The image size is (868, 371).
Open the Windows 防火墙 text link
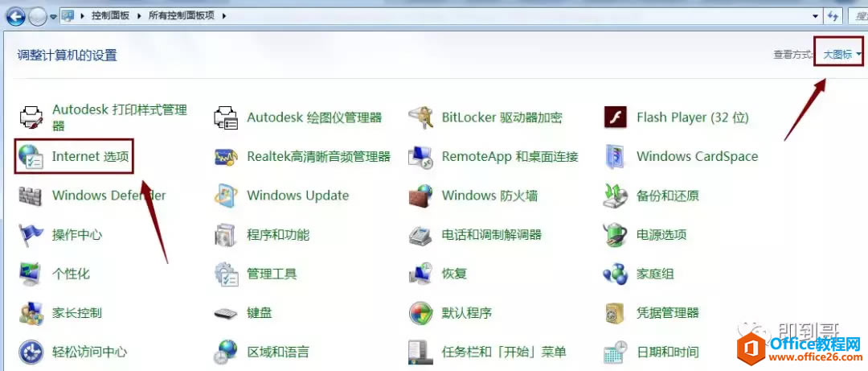490,196
